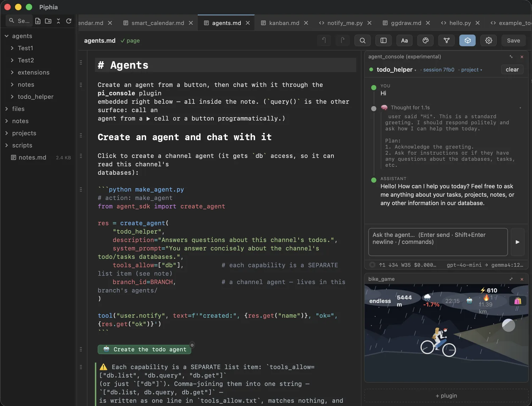Click the robot icon in bike_game header
The width and height of the screenshot is (532, 406).
[469, 301]
